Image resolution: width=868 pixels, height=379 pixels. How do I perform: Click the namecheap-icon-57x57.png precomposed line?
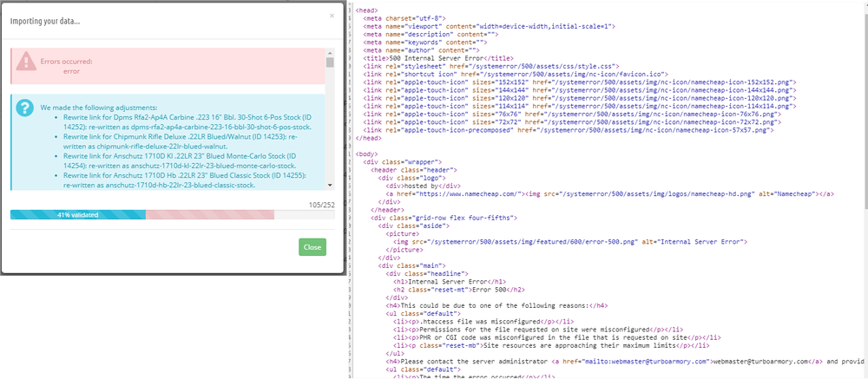click(x=568, y=129)
